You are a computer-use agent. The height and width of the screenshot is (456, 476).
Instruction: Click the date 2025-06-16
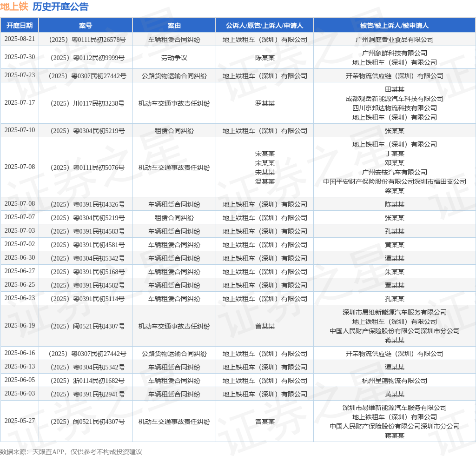tap(20, 353)
